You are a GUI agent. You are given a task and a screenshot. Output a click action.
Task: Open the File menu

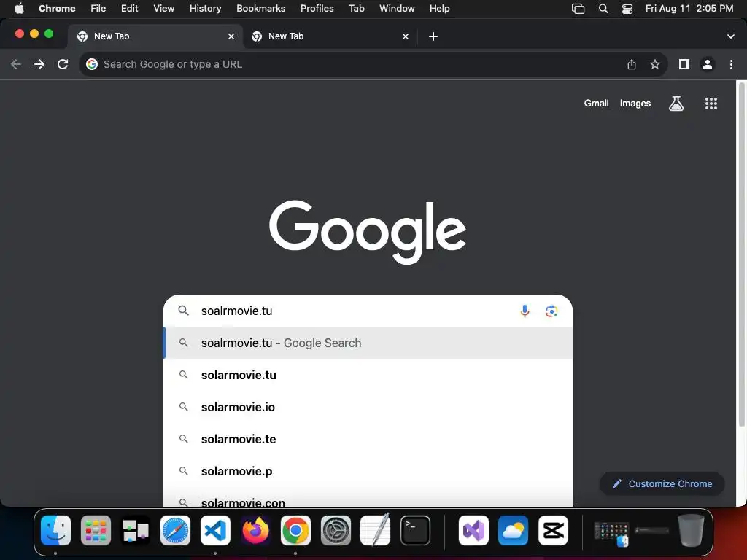pos(98,9)
